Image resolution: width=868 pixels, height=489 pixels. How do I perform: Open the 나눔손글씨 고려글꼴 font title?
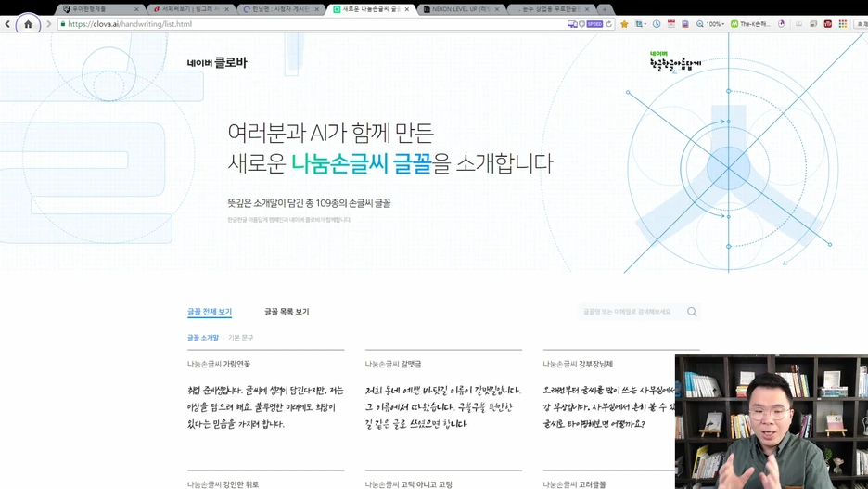574,484
